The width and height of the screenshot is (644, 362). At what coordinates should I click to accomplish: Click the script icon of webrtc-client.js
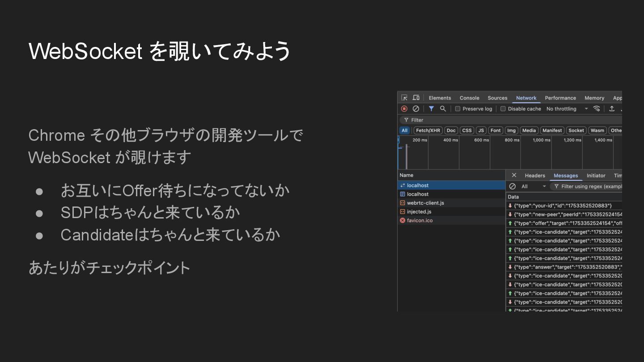coord(402,203)
